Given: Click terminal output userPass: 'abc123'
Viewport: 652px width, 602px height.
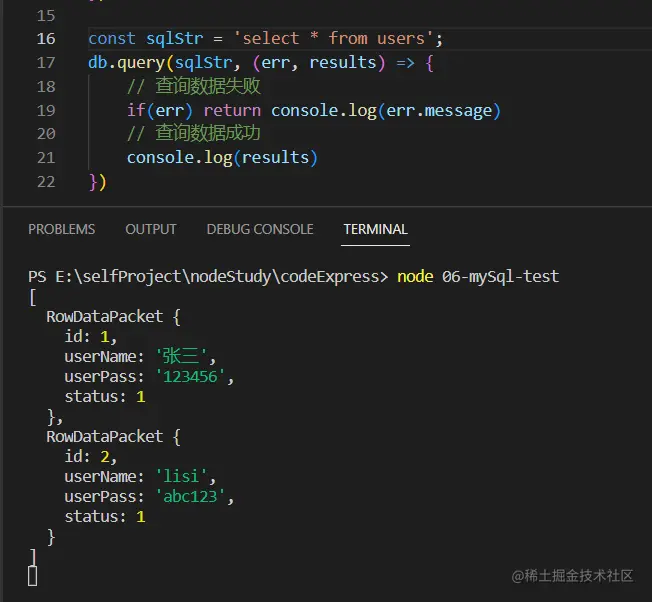Looking at the screenshot, I should click(x=149, y=497).
